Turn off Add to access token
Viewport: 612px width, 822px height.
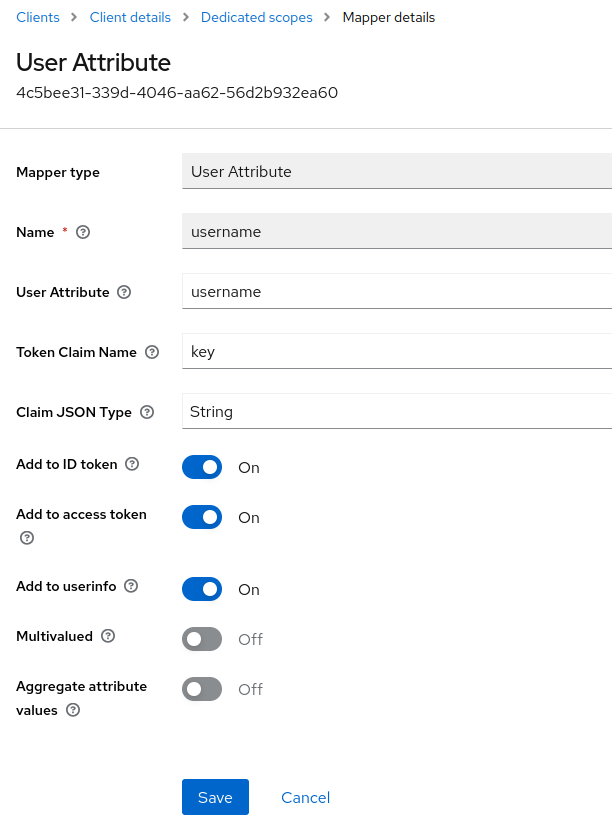[202, 517]
